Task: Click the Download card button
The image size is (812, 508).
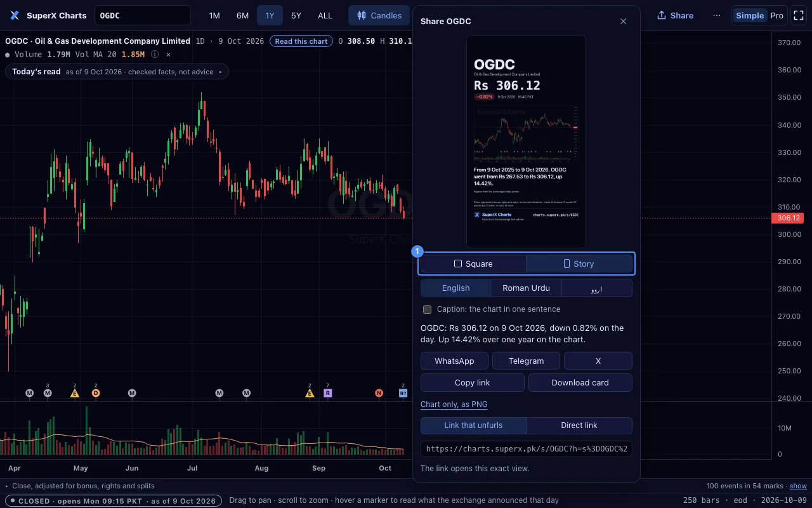Action: tap(580, 382)
